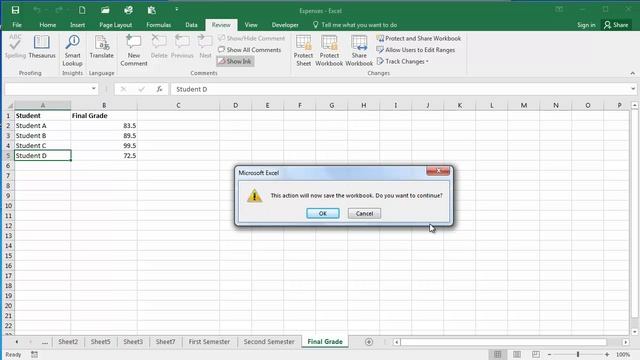Viewport: 640px width, 360px height.
Task: Go to the Next comment
Action: point(205,46)
